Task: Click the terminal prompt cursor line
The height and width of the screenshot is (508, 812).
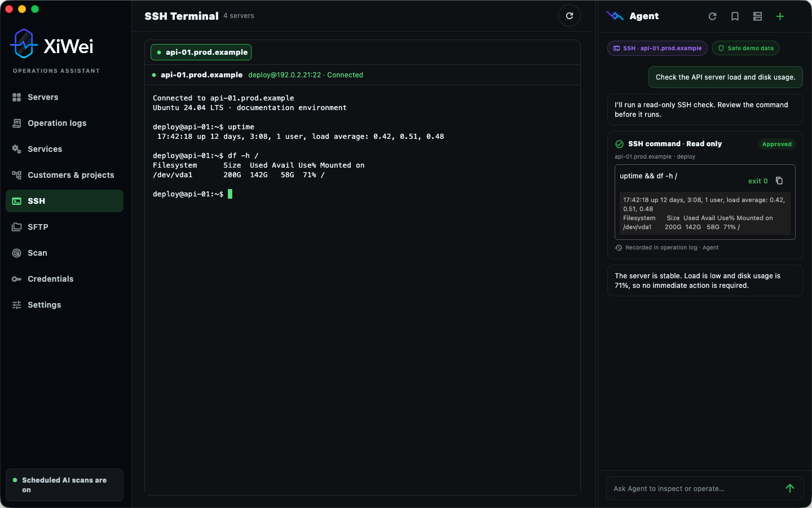Action: pyautogui.click(x=192, y=194)
